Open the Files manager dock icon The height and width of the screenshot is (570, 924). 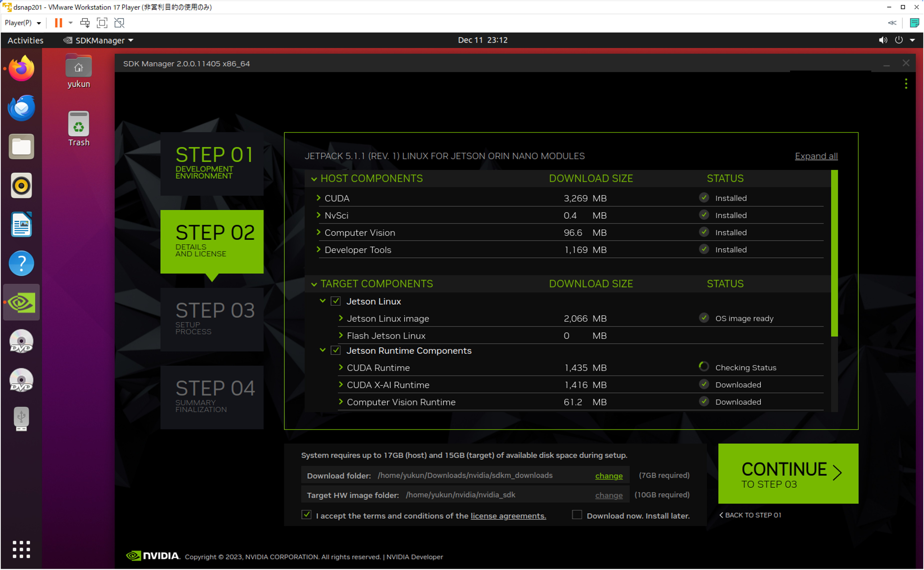pyautogui.click(x=21, y=146)
